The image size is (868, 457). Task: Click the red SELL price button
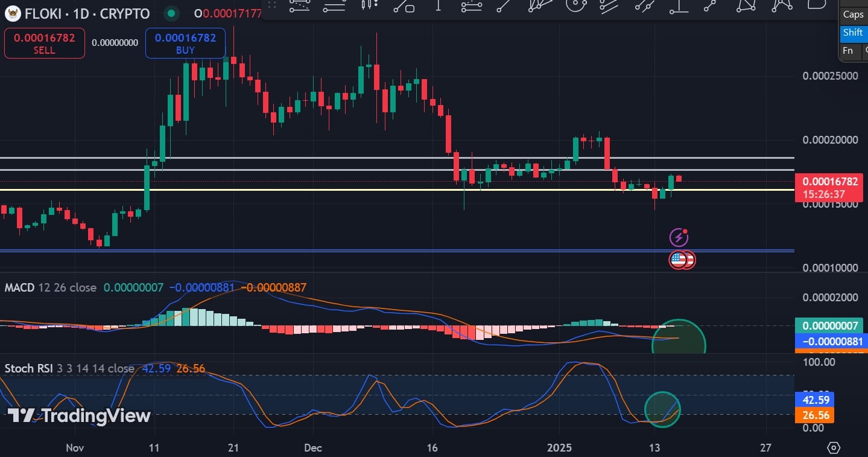(x=44, y=43)
